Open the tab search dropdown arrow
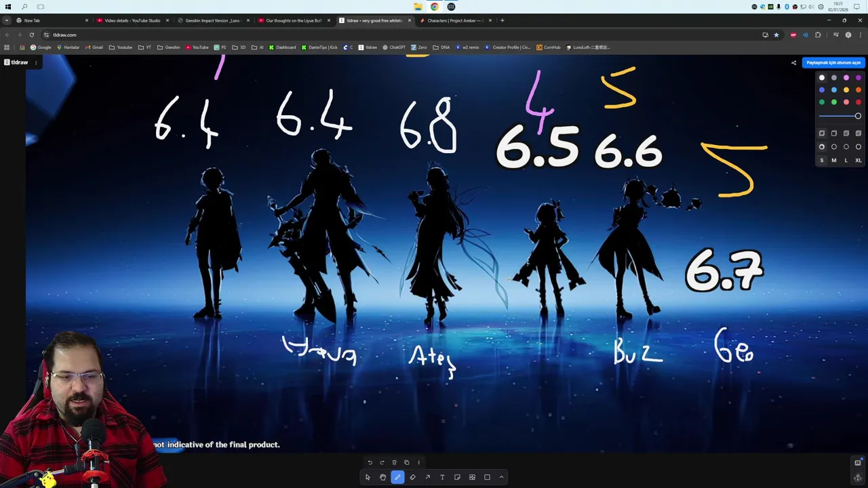Viewport: 868px width, 488px height. (x=7, y=20)
